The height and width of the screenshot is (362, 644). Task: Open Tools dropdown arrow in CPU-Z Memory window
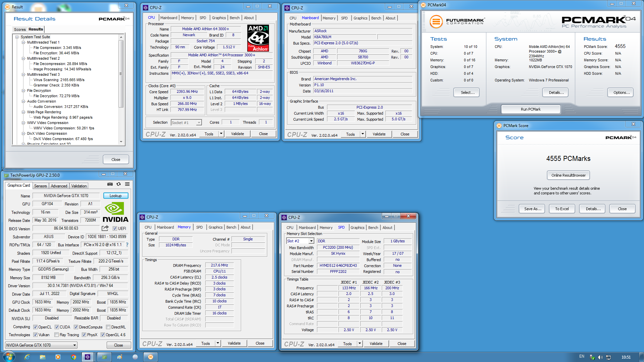pyautogui.click(x=217, y=343)
